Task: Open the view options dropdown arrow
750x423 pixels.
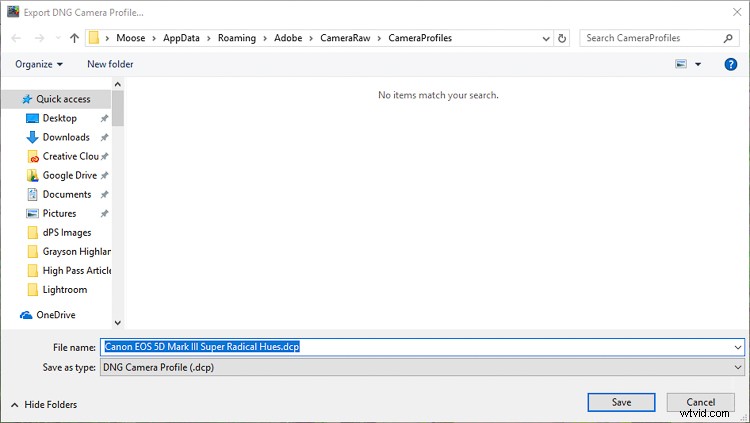Action: 698,64
